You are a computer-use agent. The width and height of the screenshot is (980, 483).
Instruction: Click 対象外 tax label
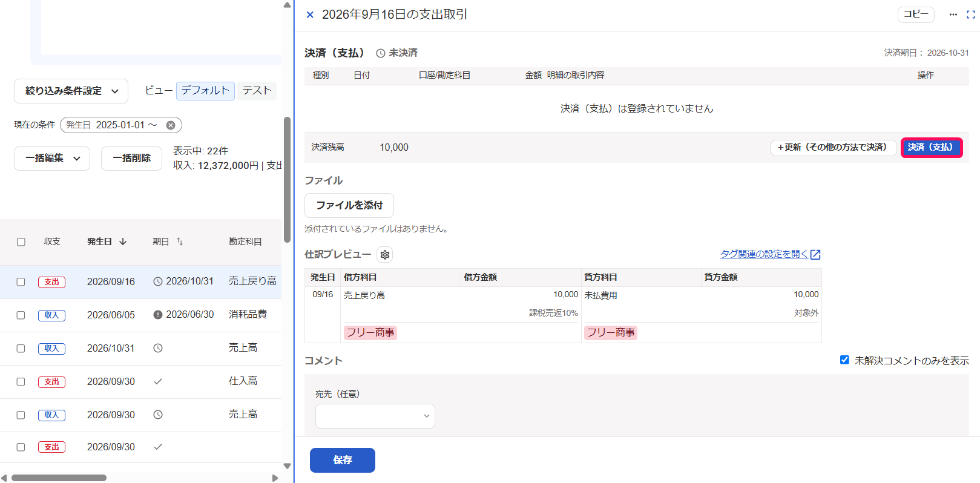(806, 314)
